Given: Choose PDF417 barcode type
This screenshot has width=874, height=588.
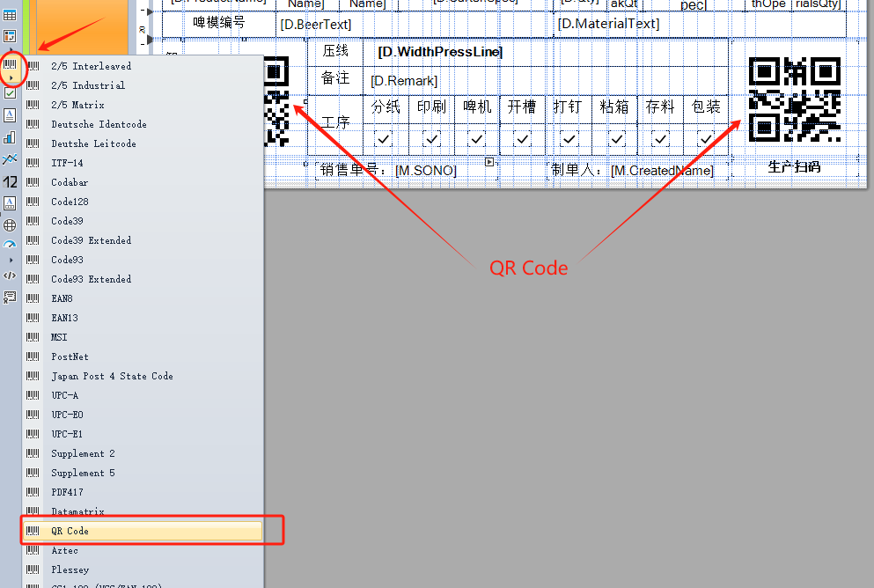Looking at the screenshot, I should click(143, 492).
